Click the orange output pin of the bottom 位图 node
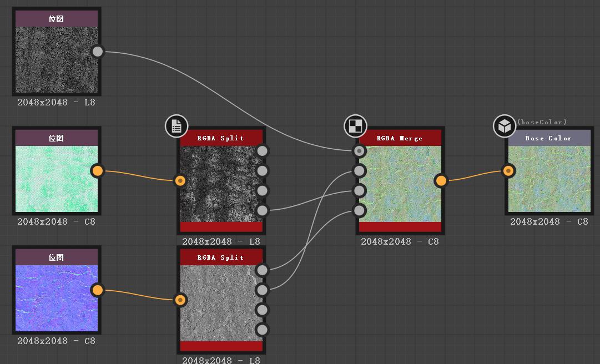Viewport: 600px width, 364px height. click(x=98, y=290)
